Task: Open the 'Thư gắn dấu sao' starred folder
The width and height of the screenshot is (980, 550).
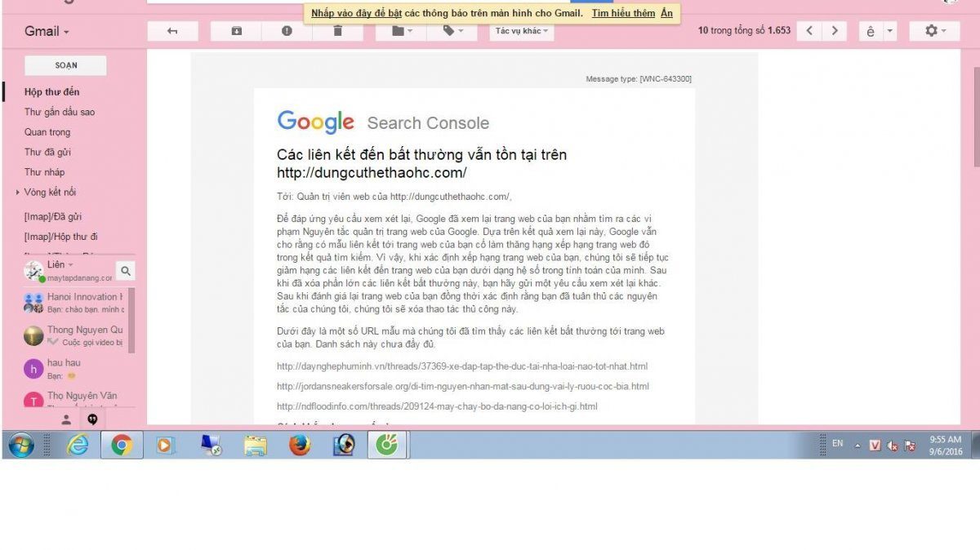Action: coord(60,112)
